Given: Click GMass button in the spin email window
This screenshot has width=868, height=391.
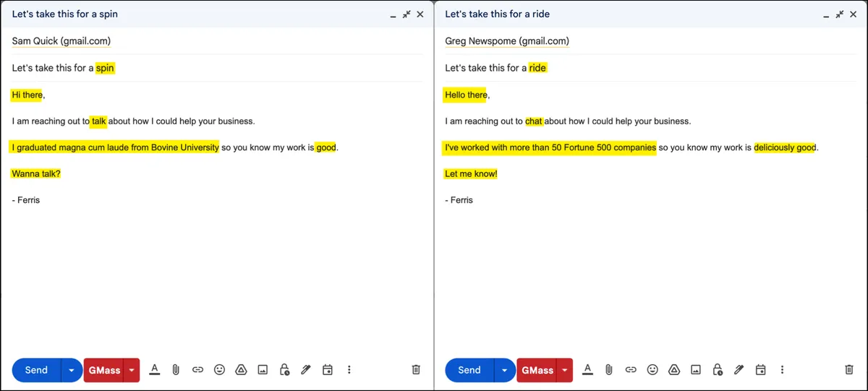Looking at the screenshot, I should tap(104, 370).
